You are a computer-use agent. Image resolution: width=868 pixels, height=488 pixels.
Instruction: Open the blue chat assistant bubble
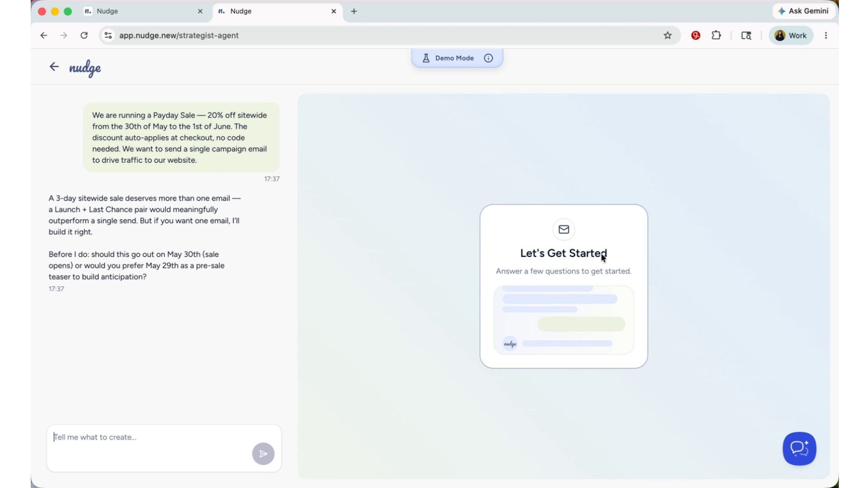click(x=799, y=449)
